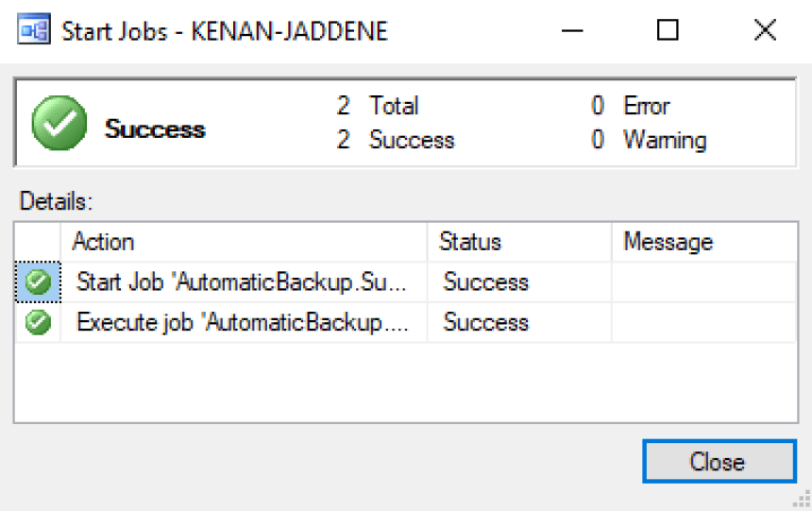The height and width of the screenshot is (511, 812).
Task: Click the 2 Total count label
Action: click(x=378, y=106)
